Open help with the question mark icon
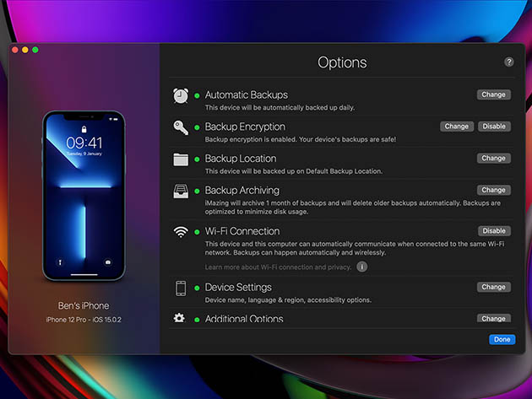Viewport: 532px width, 399px height. pos(508,62)
